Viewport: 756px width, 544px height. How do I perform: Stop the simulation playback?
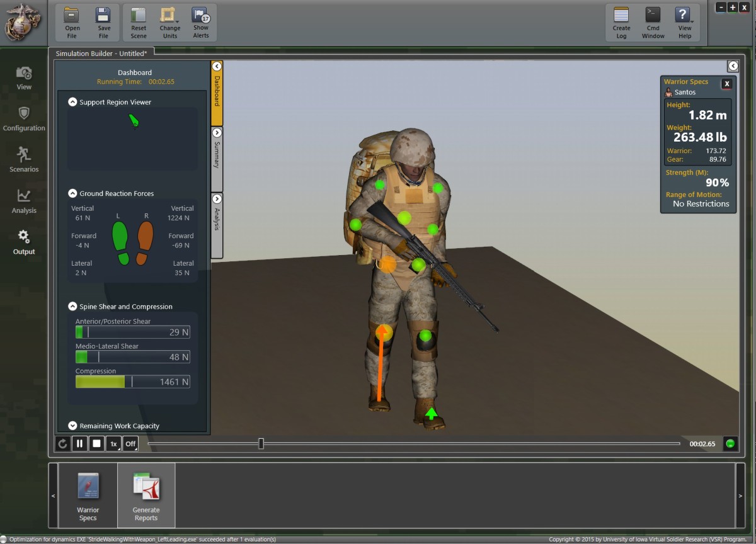pos(96,443)
